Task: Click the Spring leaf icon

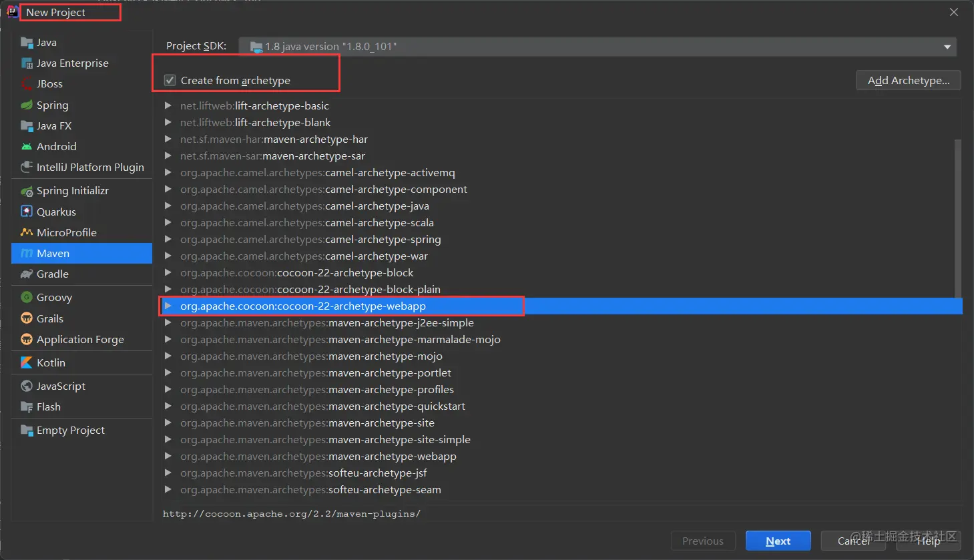Action: 27,105
